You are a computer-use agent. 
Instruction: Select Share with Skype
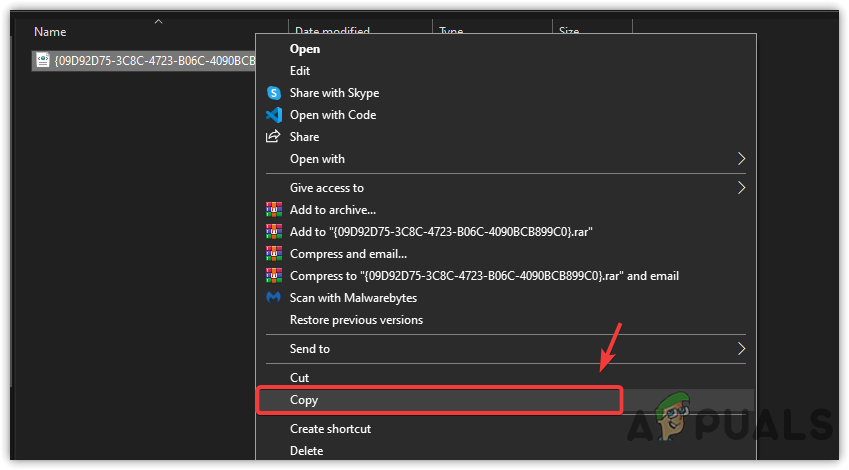334,93
